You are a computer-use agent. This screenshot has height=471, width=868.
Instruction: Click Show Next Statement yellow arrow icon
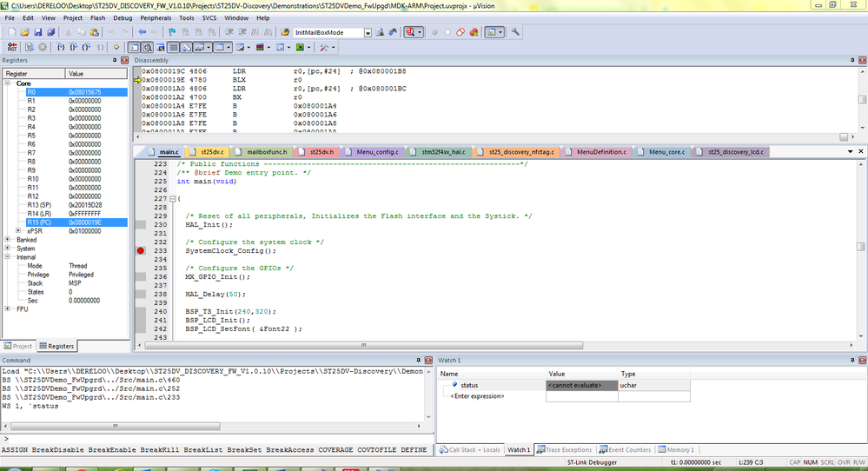tap(116, 48)
